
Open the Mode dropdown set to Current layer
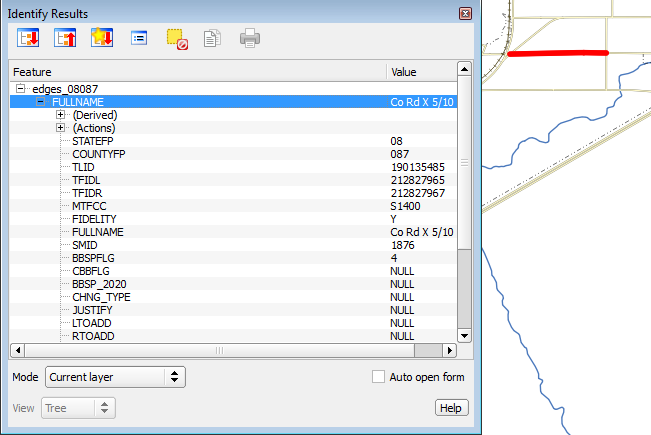[115, 377]
